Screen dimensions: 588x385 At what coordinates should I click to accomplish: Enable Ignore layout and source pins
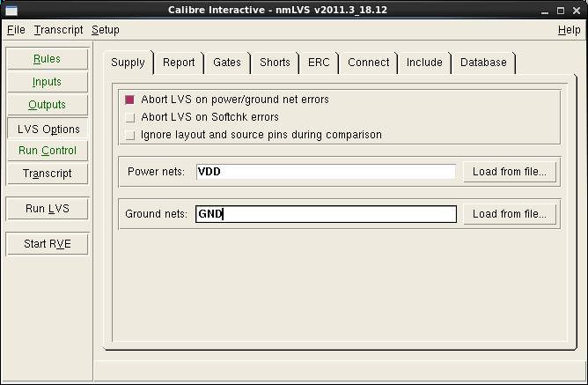[x=129, y=135]
